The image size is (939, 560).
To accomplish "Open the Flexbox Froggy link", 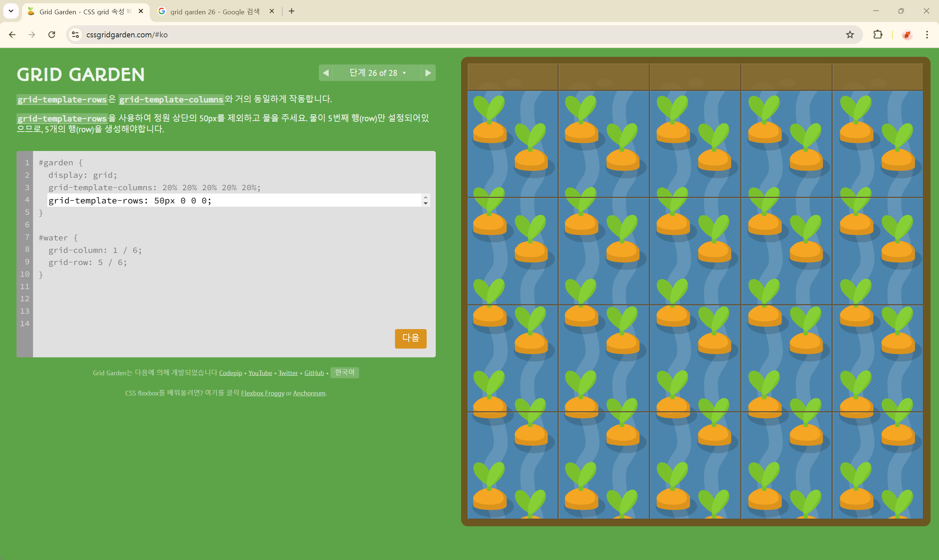I will [262, 393].
